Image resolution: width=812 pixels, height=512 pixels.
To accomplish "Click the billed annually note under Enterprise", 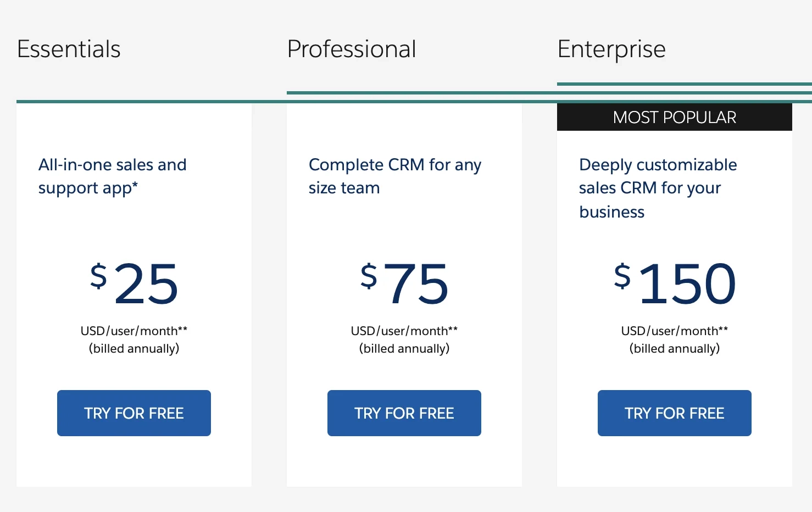I will coord(674,348).
